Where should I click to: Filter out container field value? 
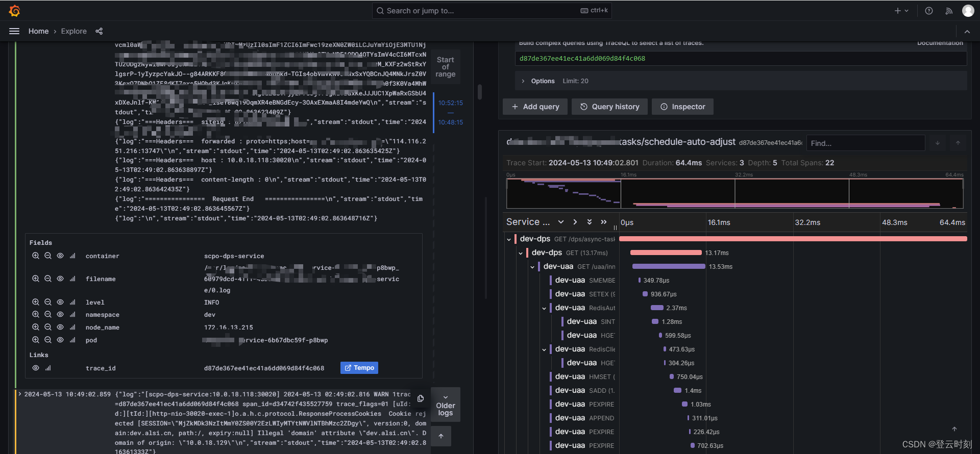point(48,256)
